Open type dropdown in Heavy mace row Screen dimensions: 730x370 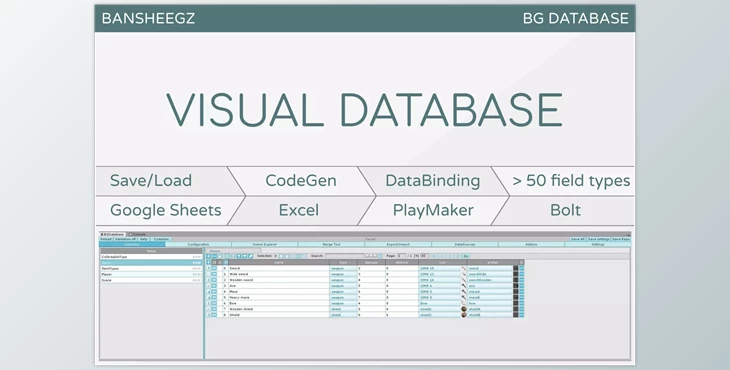click(344, 297)
